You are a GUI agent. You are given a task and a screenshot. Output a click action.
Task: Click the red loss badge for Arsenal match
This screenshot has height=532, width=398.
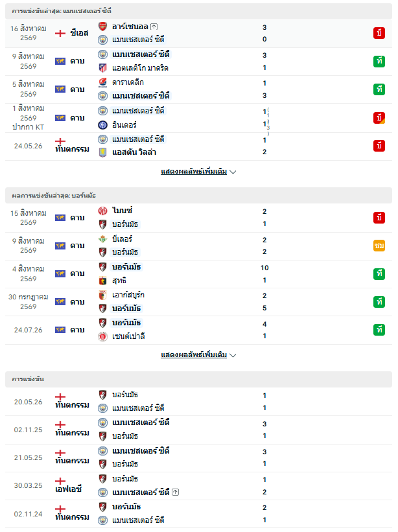[379, 33]
